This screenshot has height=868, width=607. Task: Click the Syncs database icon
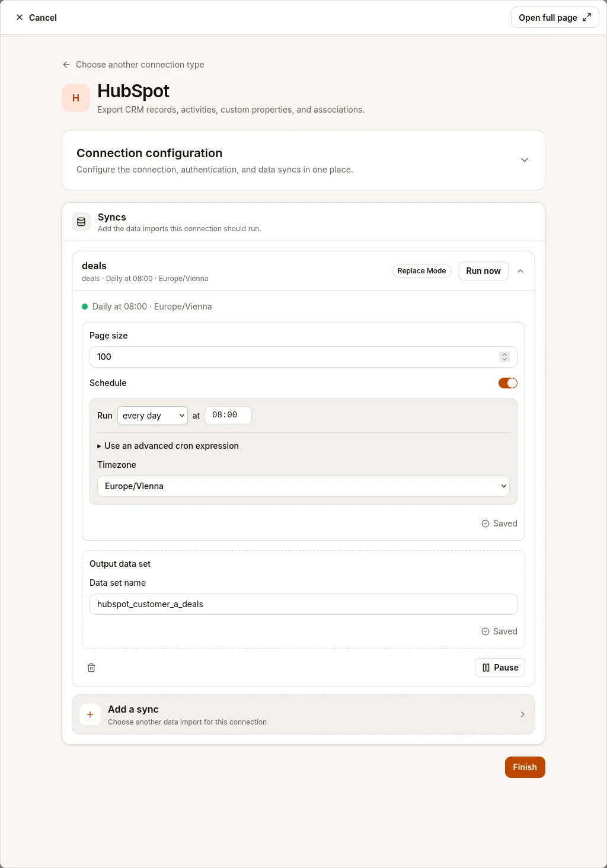[x=81, y=222]
